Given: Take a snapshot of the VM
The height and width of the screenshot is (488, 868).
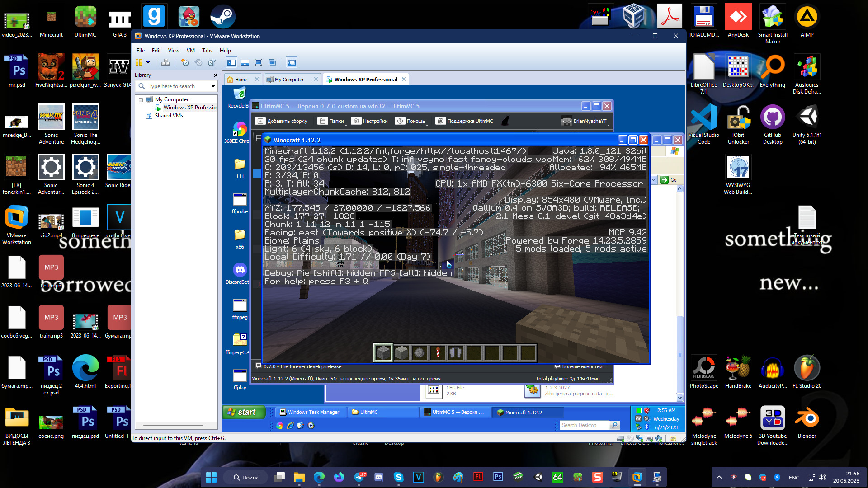Looking at the screenshot, I should coord(184,62).
